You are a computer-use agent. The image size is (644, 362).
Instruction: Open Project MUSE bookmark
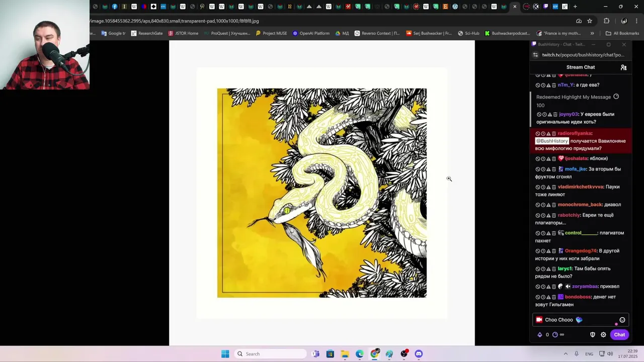[x=271, y=34]
